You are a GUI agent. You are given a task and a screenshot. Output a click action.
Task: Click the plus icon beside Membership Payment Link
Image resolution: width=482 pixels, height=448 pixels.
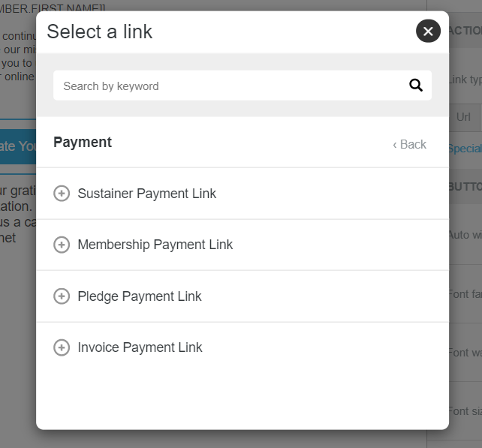pos(62,245)
